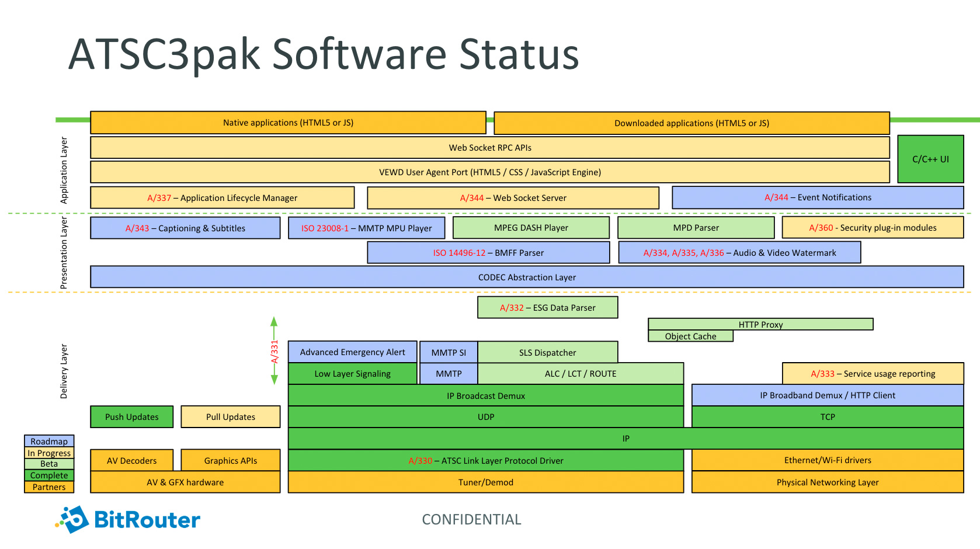Click A/344 Event Notifications box

818,197
